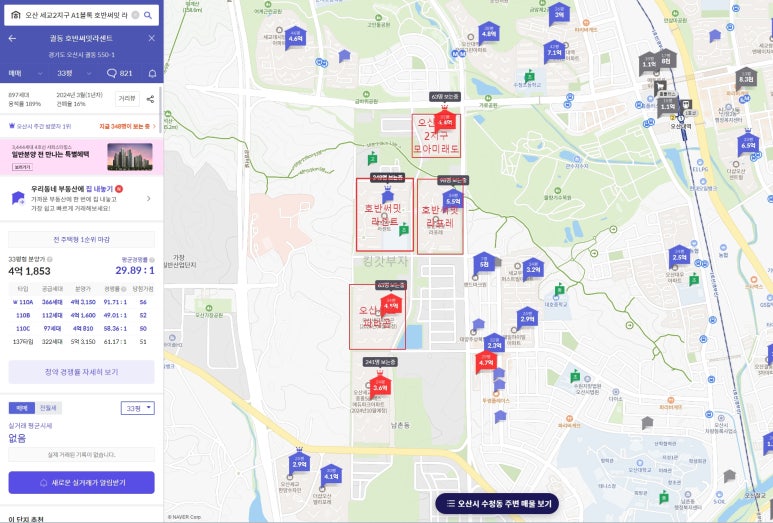773x523 pixels.
Task: Click the share icon
Action: tap(150, 99)
